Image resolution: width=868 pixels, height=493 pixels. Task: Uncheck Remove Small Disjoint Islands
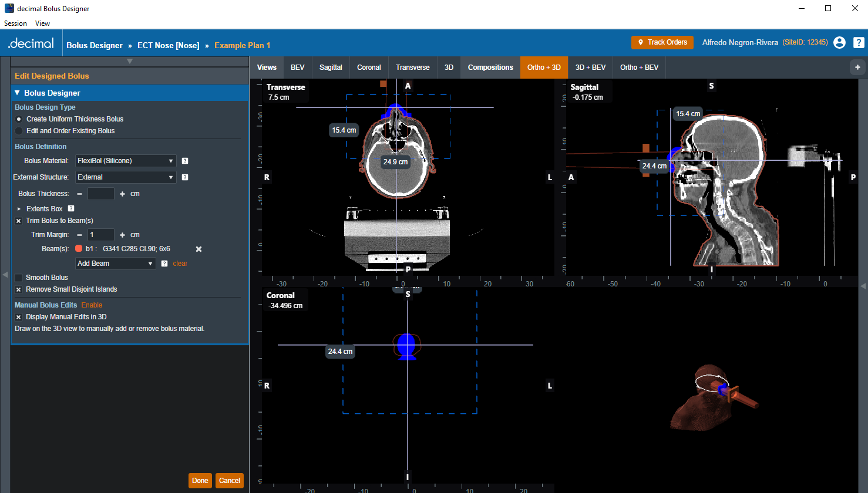(x=19, y=289)
